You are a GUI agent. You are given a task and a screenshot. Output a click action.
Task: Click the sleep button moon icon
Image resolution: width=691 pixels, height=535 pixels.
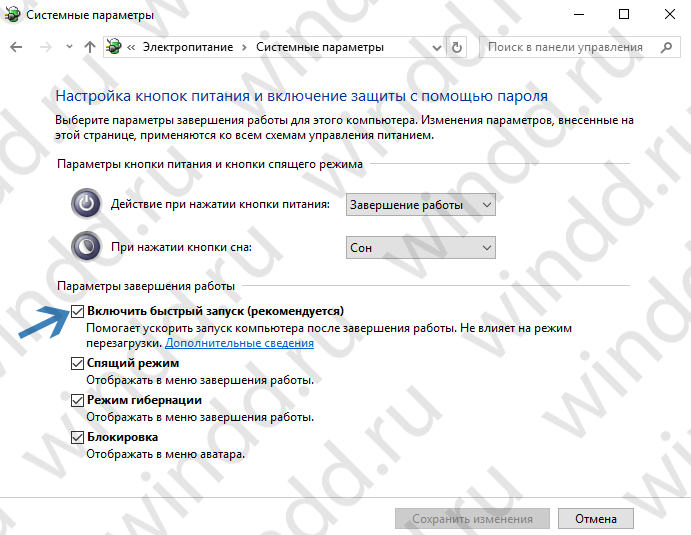[x=86, y=246]
